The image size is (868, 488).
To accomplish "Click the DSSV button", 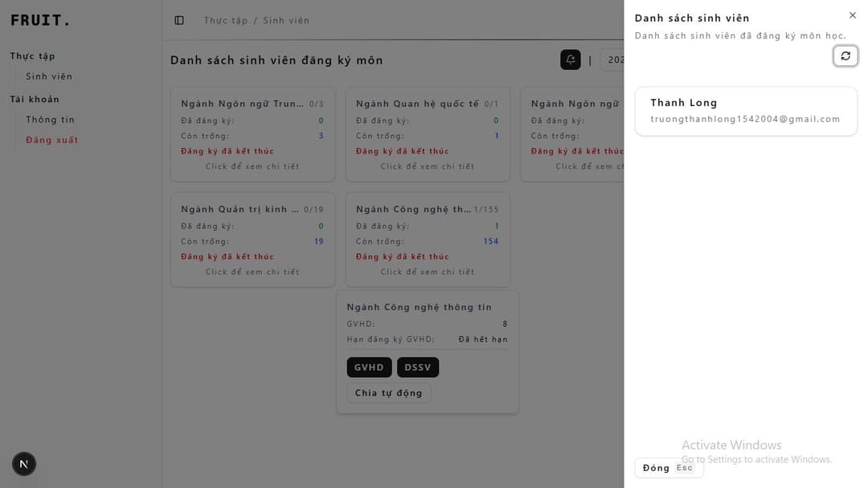I will tap(418, 367).
